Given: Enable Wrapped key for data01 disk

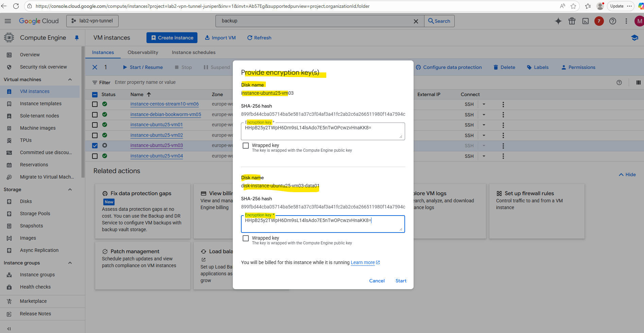Looking at the screenshot, I should coord(246,238).
